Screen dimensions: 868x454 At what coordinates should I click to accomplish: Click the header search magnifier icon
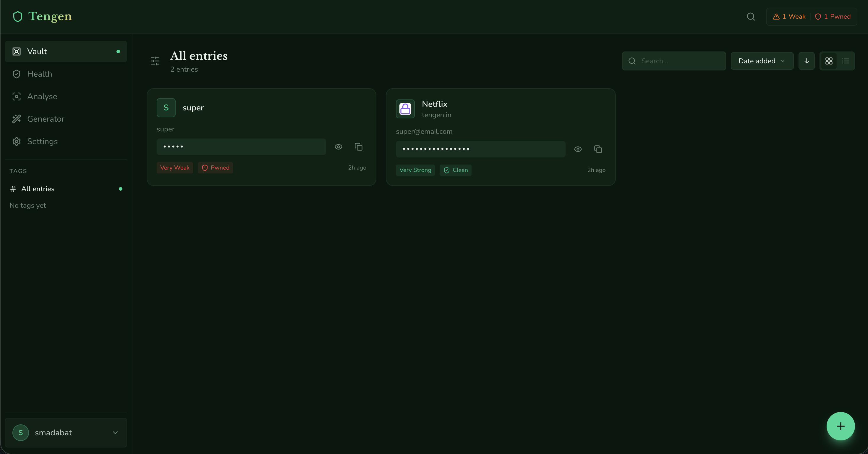pos(750,17)
